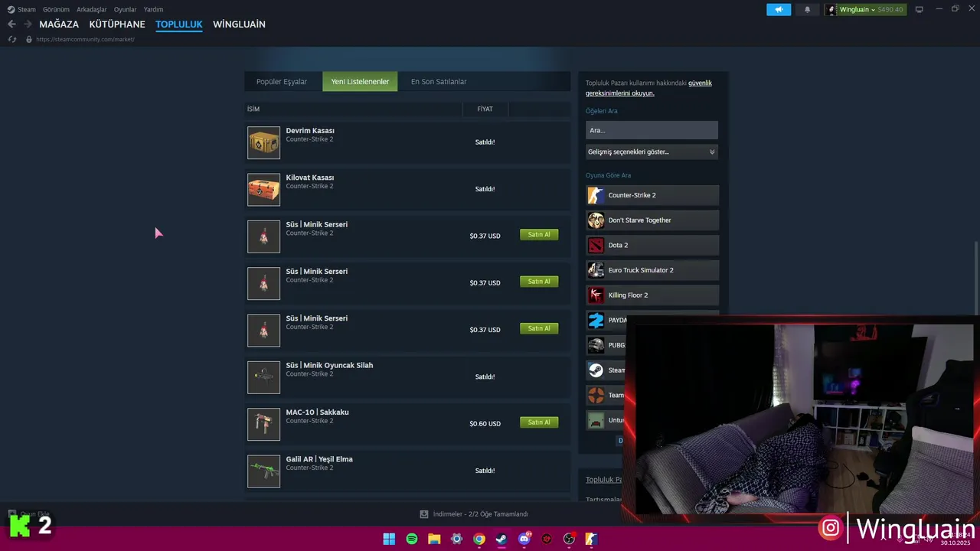Filter by Steam items icon
Viewport: 980px width, 551px height.
point(596,370)
